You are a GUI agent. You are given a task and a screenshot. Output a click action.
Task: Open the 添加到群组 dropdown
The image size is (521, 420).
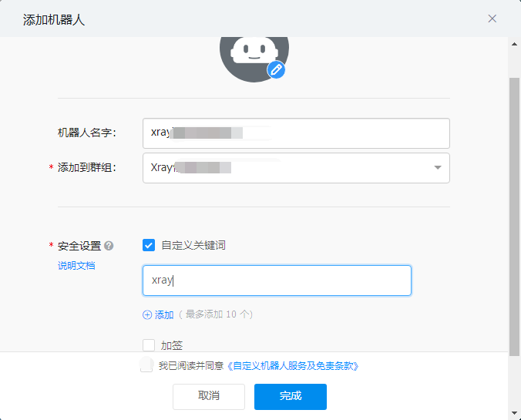(x=296, y=167)
